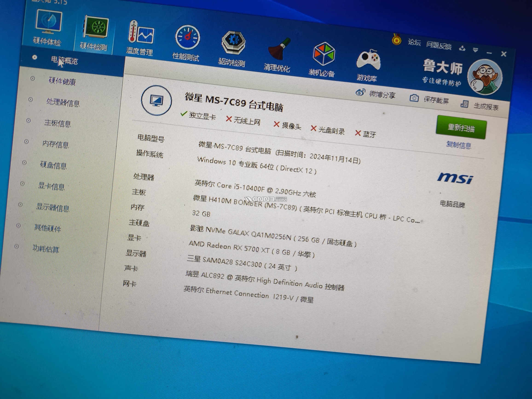Click the download/skin icon in title bar

(x=462, y=48)
